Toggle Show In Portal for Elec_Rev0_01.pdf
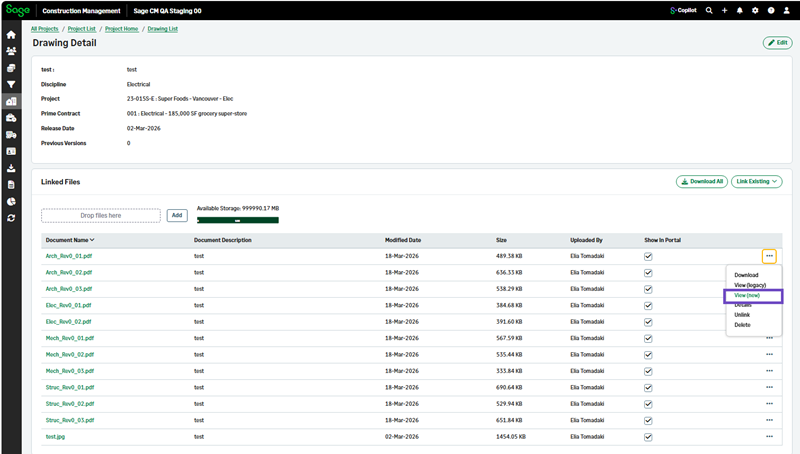Screen dimensions: 800x454 [x=648, y=305]
